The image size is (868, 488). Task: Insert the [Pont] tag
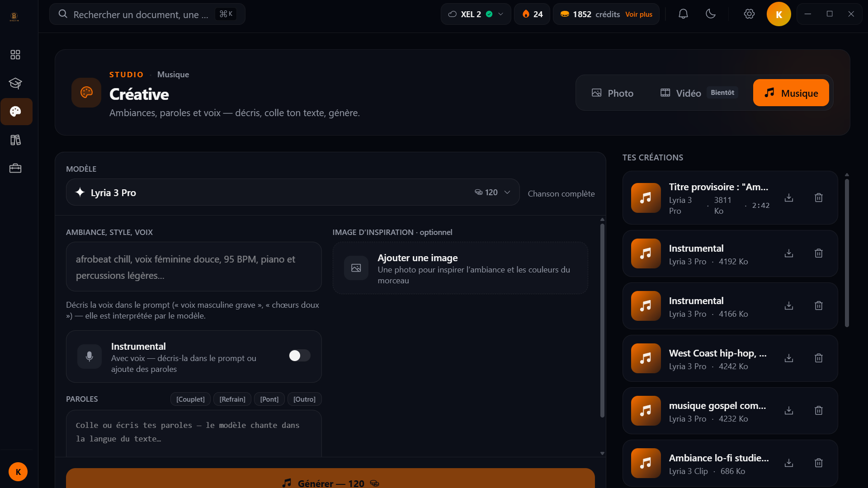269,399
